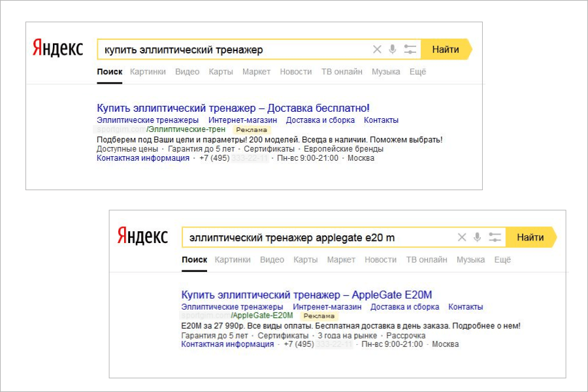The image size is (588, 392).
Task: Click 'Интренет-магазин' sitelink in AppleGate E20M ad
Action: tap(327, 307)
